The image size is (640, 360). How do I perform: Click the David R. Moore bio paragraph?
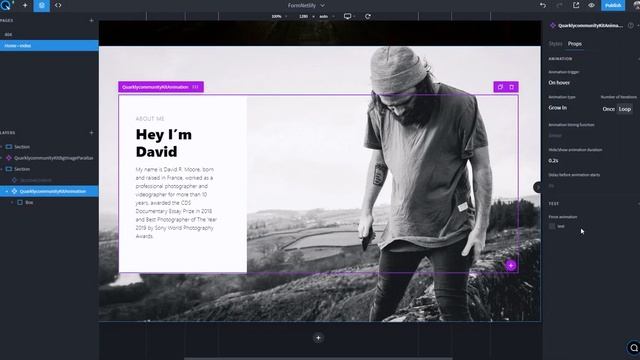[x=176, y=203]
